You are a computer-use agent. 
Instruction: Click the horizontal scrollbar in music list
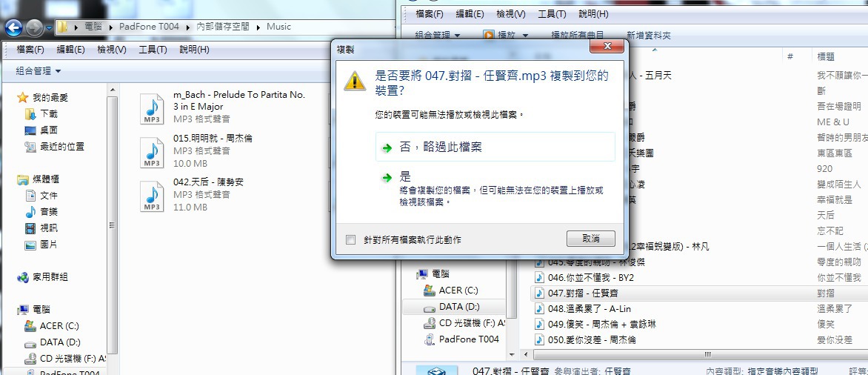(695, 354)
